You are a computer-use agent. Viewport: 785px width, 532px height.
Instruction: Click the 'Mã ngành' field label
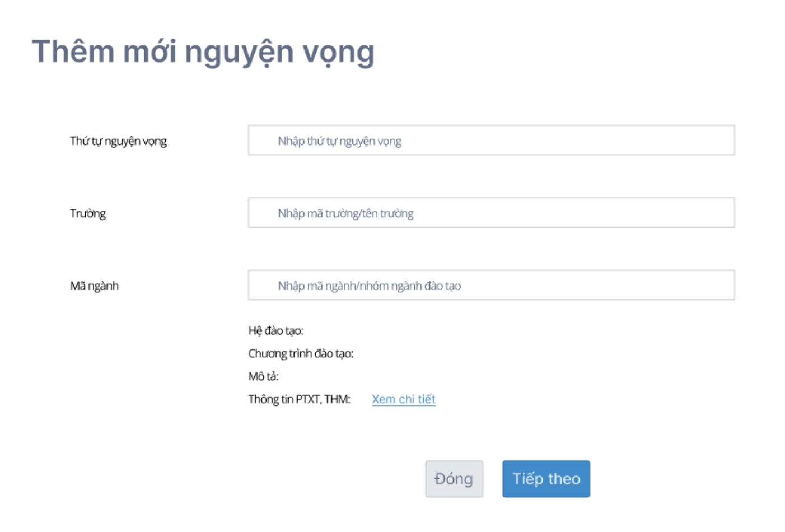(x=94, y=286)
